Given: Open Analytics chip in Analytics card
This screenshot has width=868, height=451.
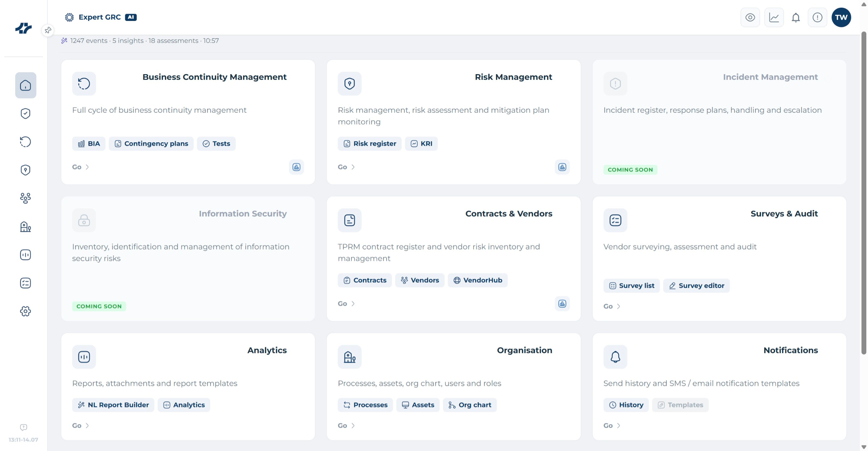Looking at the screenshot, I should (x=184, y=405).
